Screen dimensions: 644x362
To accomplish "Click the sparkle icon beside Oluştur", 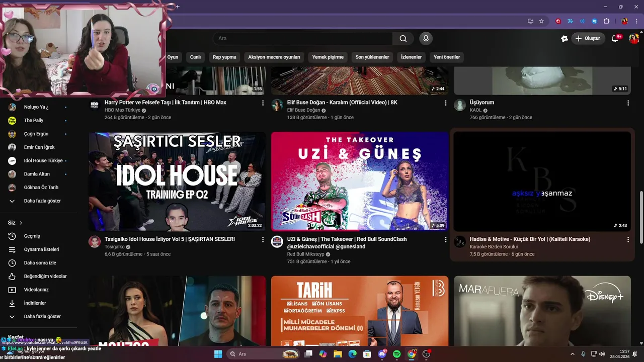I will [564, 39].
